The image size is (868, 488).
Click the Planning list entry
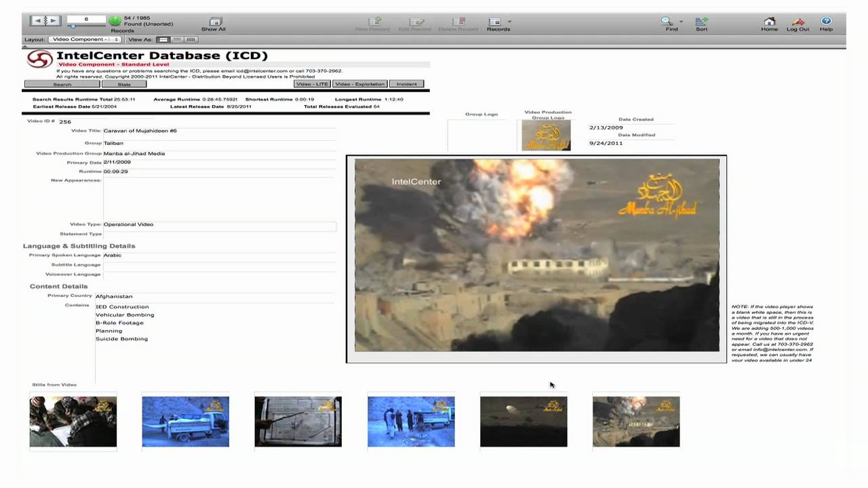[108, 331]
